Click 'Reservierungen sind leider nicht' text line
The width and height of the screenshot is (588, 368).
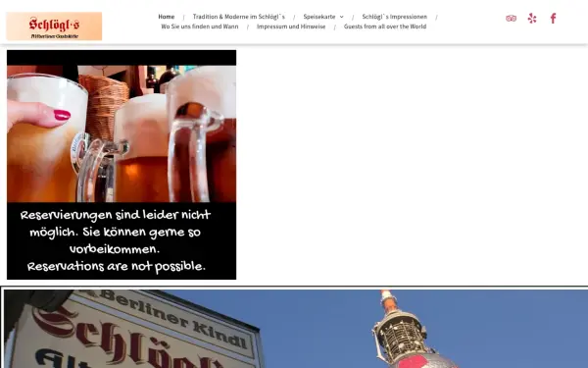point(115,215)
